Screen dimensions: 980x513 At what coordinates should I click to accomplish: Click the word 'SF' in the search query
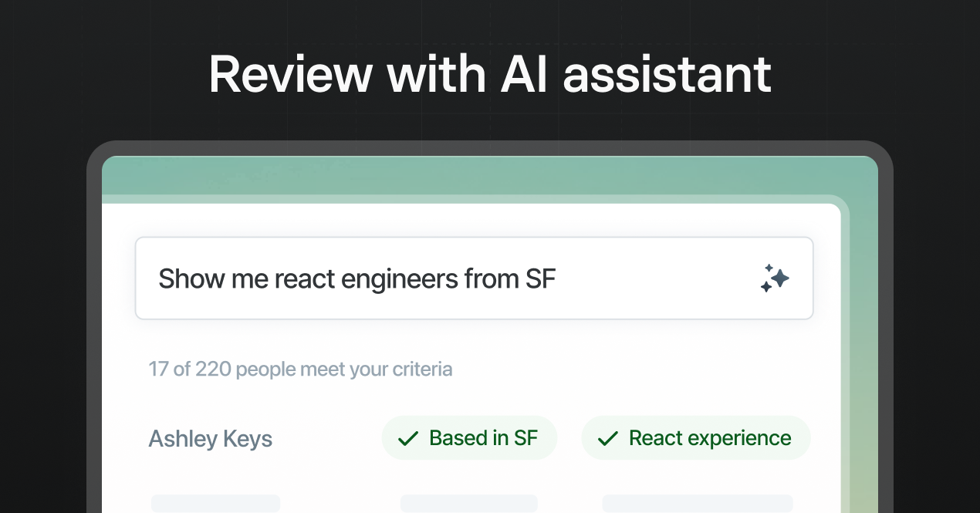click(540, 278)
